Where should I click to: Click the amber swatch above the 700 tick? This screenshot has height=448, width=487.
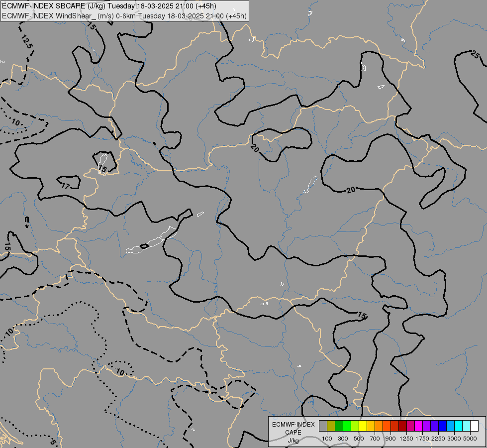click(371, 426)
